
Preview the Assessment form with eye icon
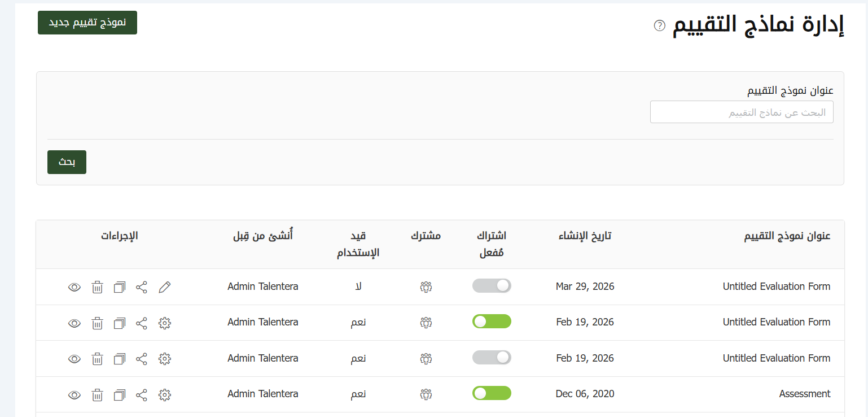(x=74, y=394)
